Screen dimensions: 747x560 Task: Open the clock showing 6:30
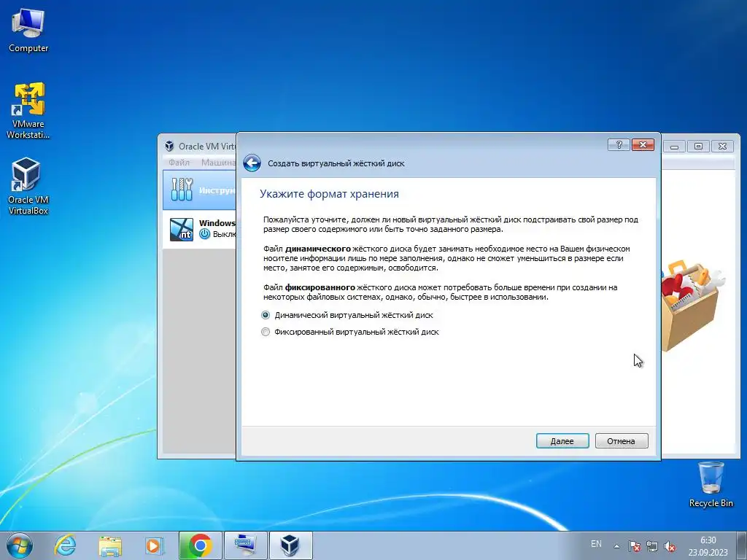point(708,546)
